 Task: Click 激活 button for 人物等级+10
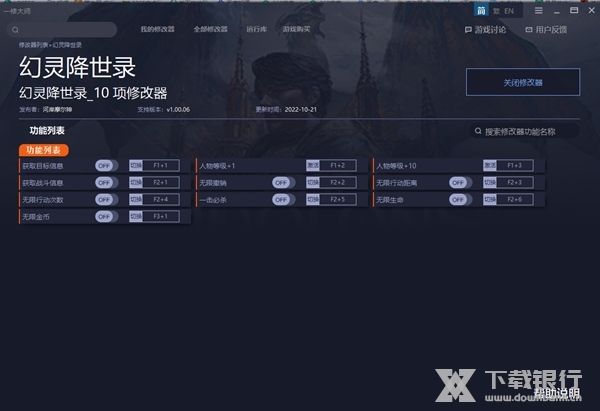[x=490, y=165]
